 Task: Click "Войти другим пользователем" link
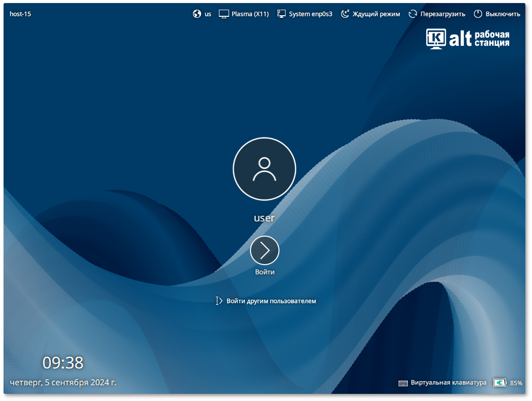point(271,301)
